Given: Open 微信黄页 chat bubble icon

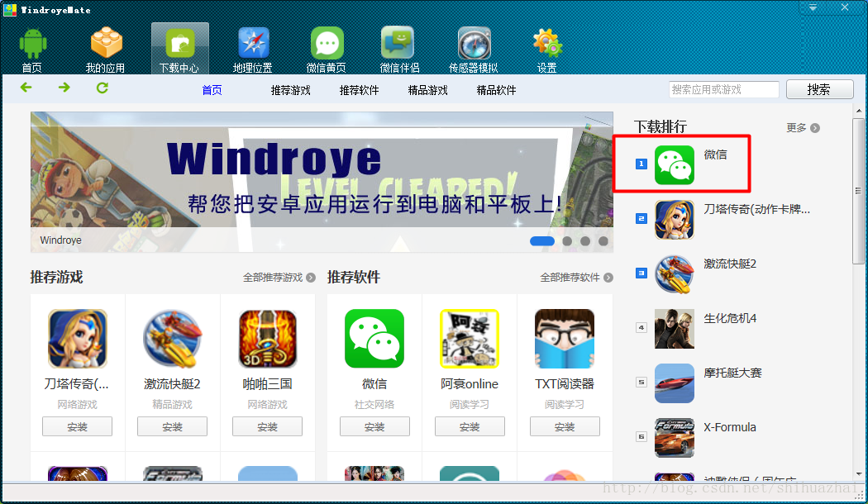Looking at the screenshot, I should pos(327,43).
